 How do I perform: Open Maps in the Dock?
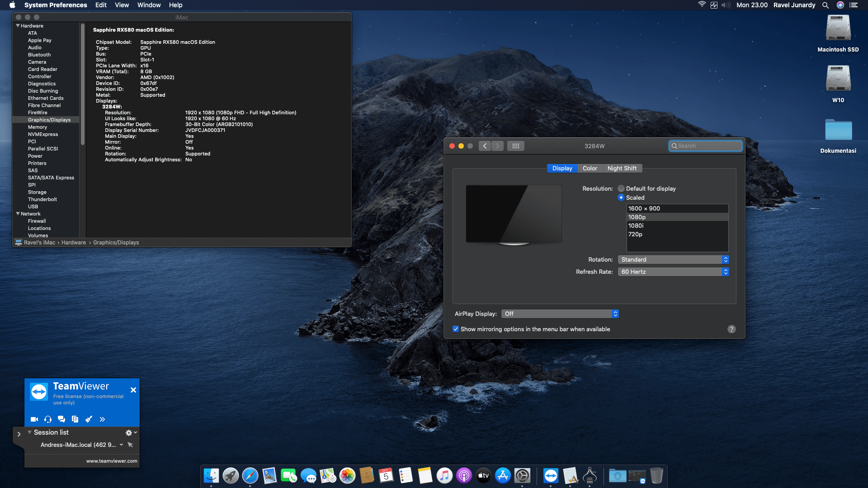[328, 475]
